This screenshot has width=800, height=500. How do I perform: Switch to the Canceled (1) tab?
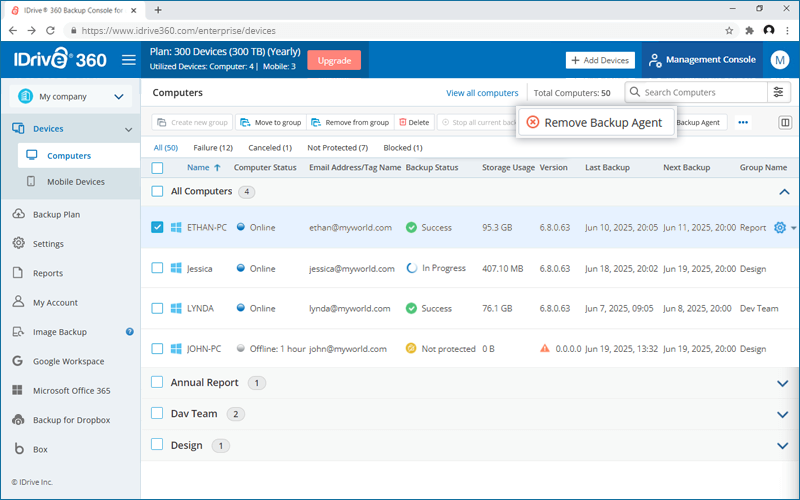click(270, 147)
